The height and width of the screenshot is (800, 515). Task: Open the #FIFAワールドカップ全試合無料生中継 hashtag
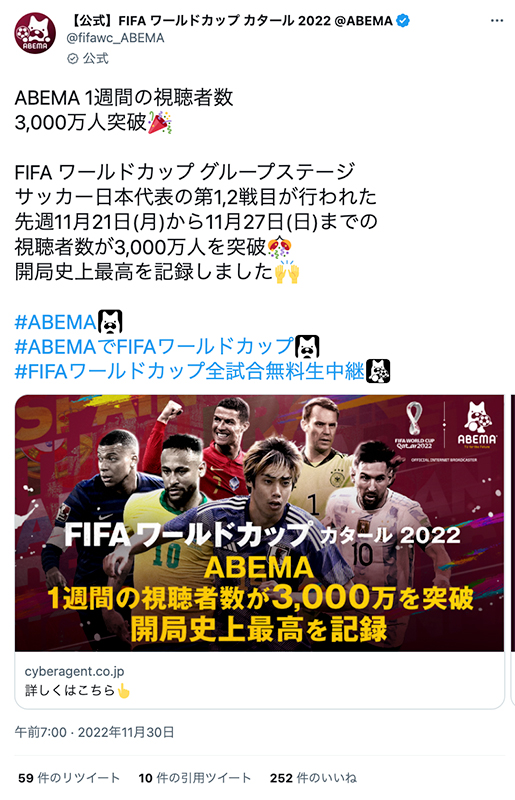[189, 371]
